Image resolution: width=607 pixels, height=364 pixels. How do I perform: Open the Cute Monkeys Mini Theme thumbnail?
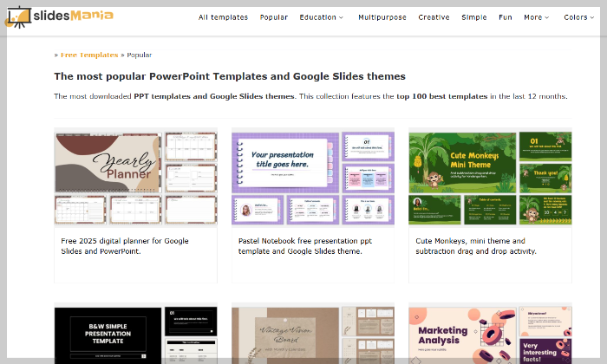(490, 178)
